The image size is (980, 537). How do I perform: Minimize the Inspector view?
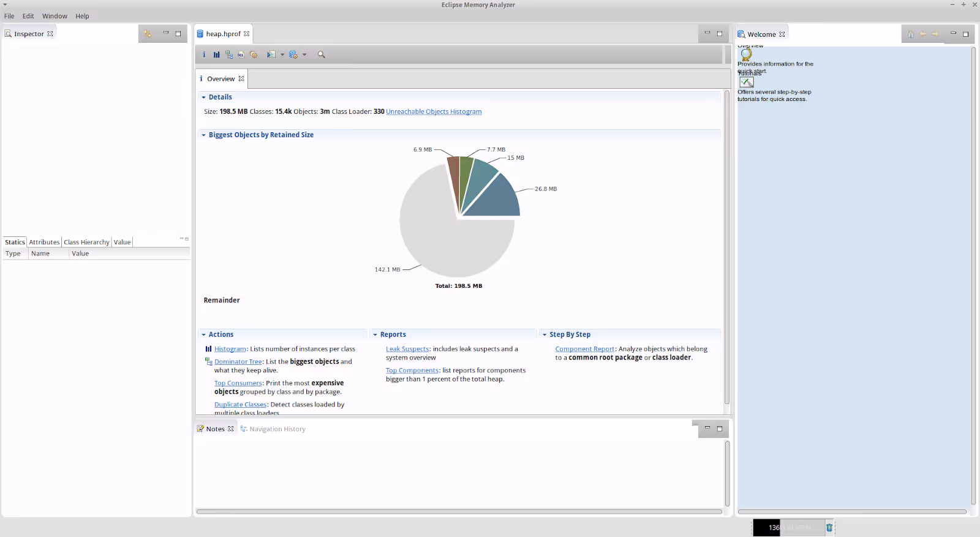(165, 33)
